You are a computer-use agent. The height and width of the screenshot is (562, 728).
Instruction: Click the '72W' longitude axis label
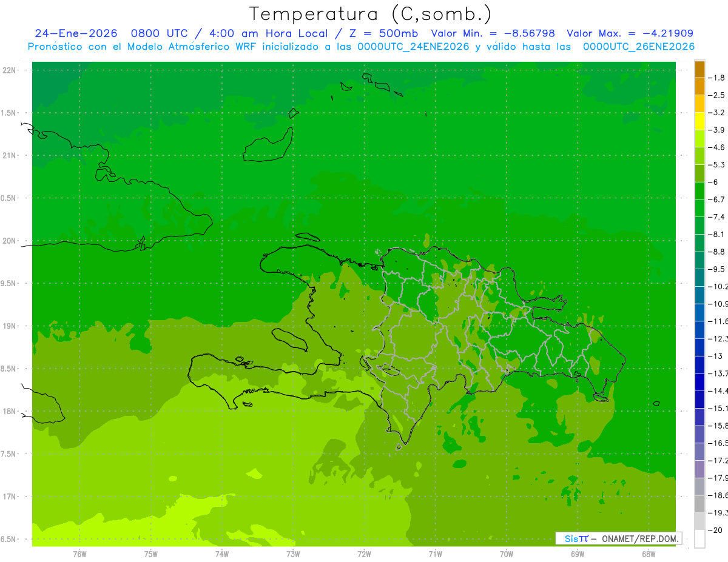pos(364,554)
